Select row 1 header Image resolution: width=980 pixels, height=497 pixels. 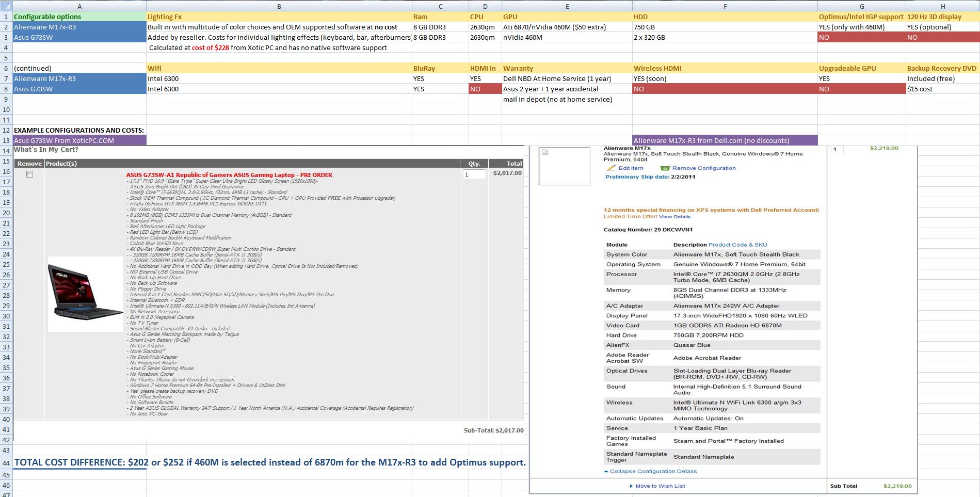(x=6, y=17)
